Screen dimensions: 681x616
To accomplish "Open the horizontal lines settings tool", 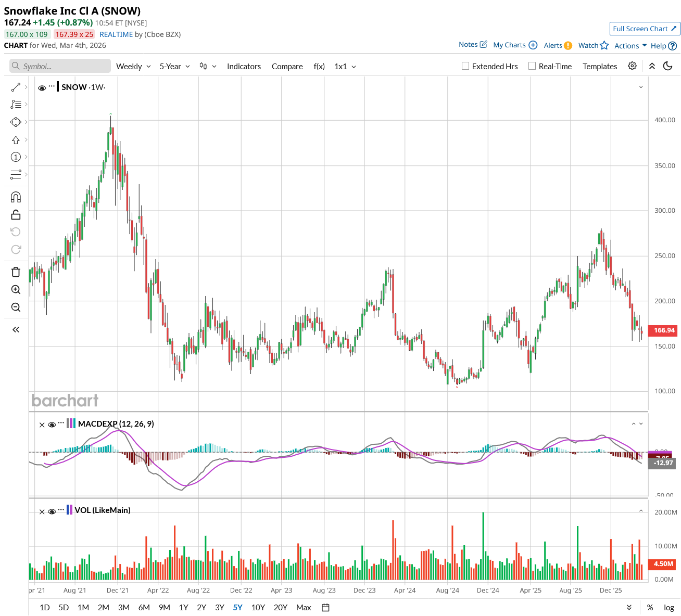I will tap(16, 174).
